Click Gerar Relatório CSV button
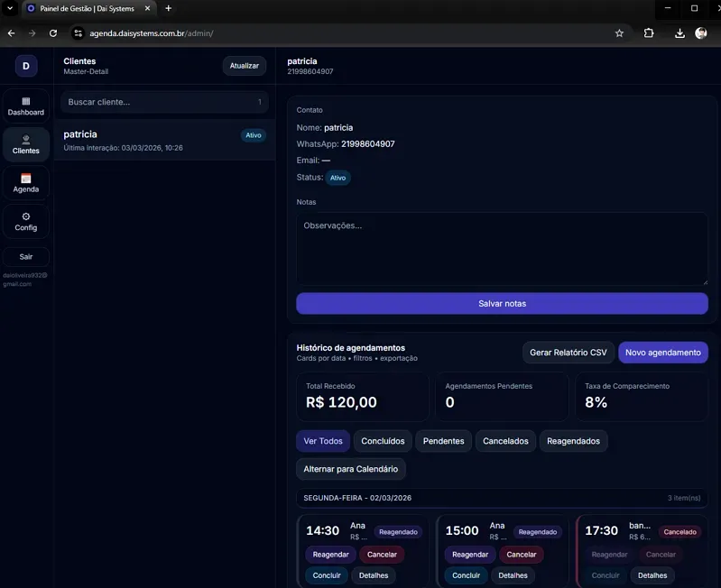 pyautogui.click(x=568, y=353)
